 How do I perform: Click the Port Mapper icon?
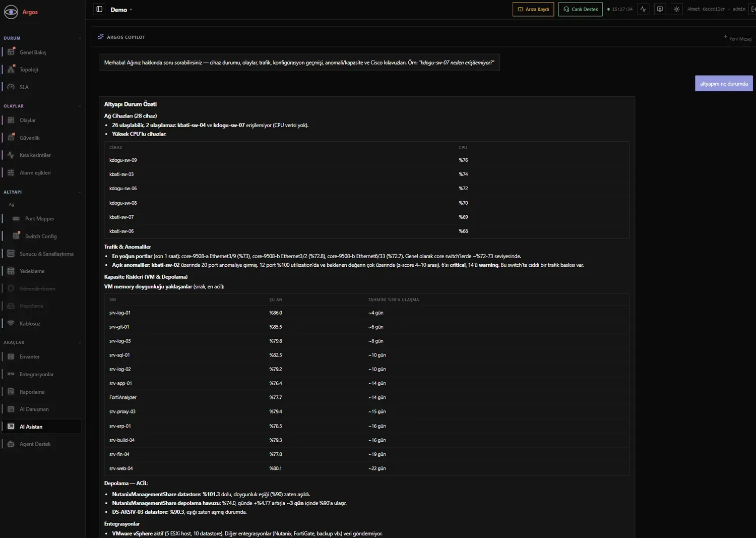[16, 218]
